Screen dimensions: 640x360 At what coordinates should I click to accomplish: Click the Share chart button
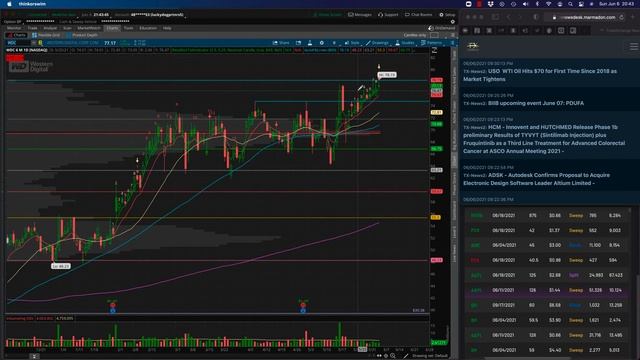pos(281,42)
